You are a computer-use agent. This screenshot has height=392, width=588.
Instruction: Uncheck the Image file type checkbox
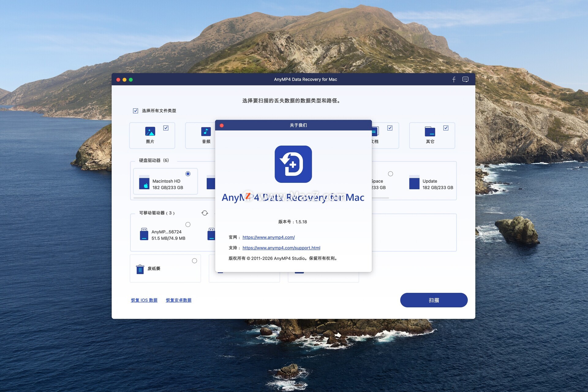click(x=166, y=128)
